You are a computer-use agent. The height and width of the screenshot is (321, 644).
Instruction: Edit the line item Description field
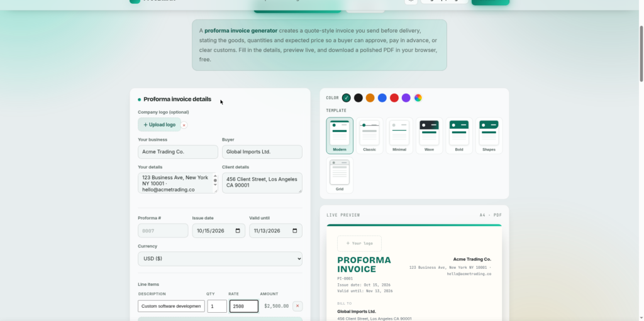[171, 306]
